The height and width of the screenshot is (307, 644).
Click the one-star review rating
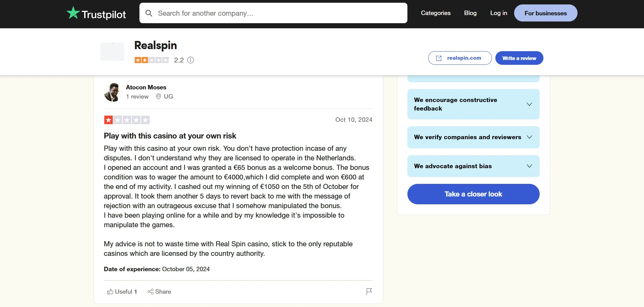click(x=127, y=120)
